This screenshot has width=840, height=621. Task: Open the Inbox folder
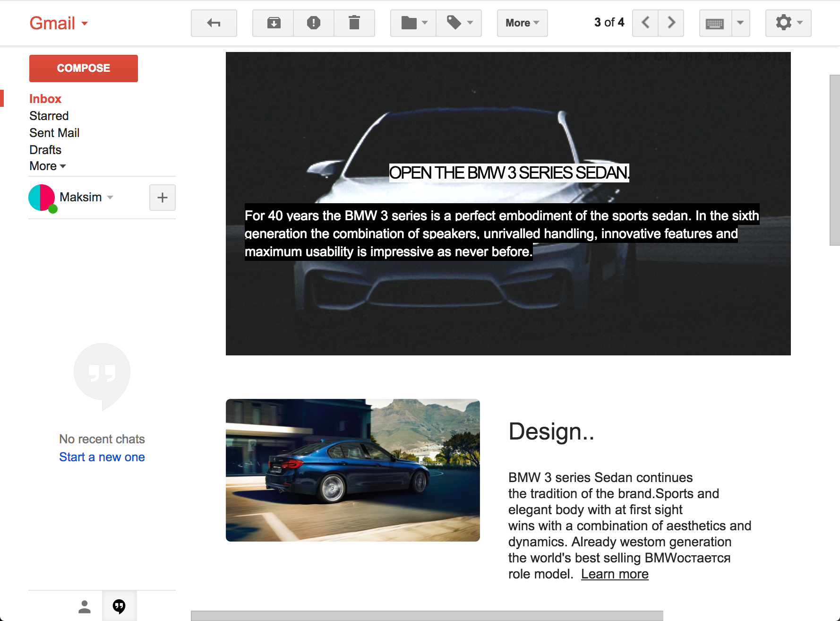[45, 99]
